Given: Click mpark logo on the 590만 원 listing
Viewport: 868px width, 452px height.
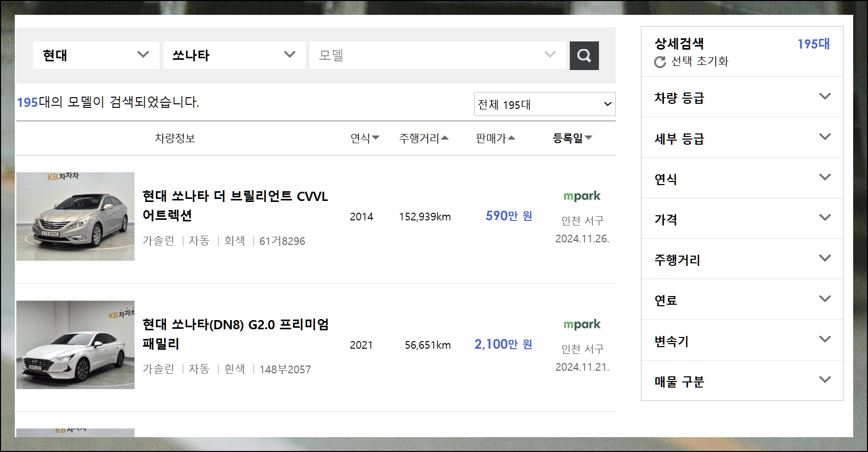Looking at the screenshot, I should [582, 196].
